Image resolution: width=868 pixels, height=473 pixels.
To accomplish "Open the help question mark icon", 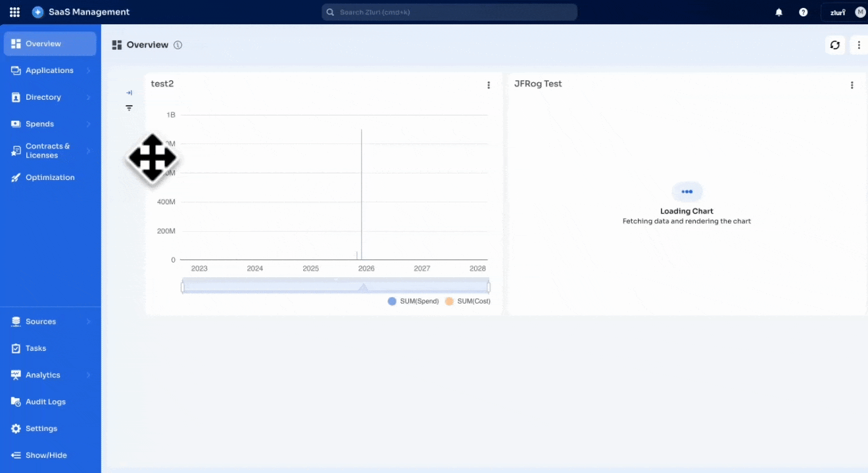I will (x=803, y=12).
